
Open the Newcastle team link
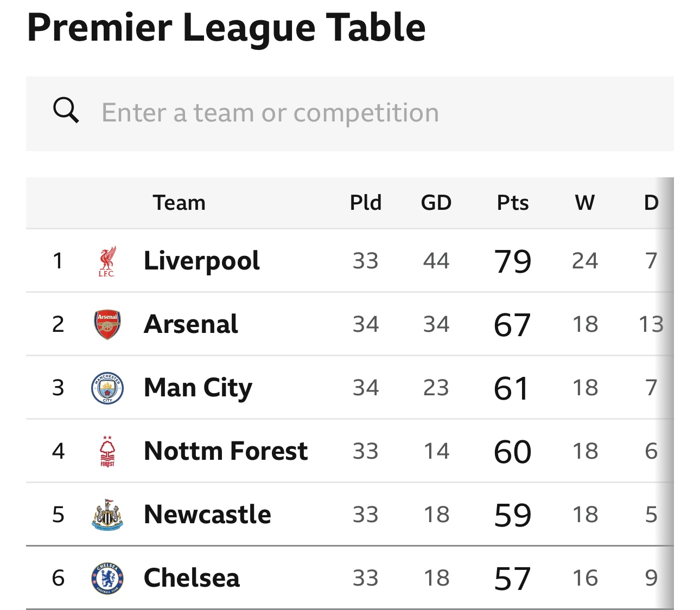(x=207, y=515)
